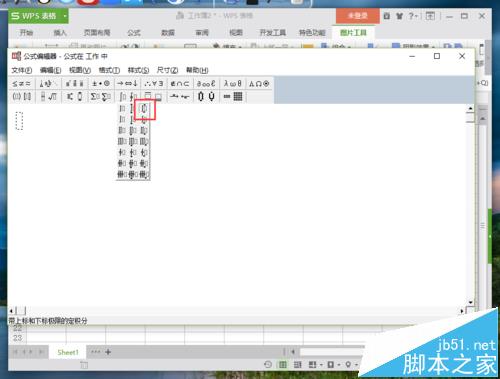Viewport: 500px width, 379px height.
Task: Open the arrow symbols palette (→⇔↓)
Action: coord(127,84)
